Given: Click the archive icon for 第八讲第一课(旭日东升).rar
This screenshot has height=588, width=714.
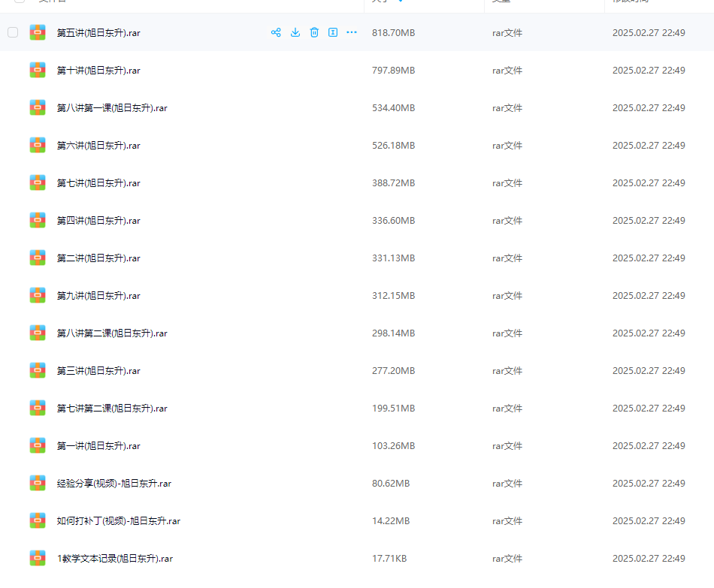Looking at the screenshot, I should click(x=38, y=107).
